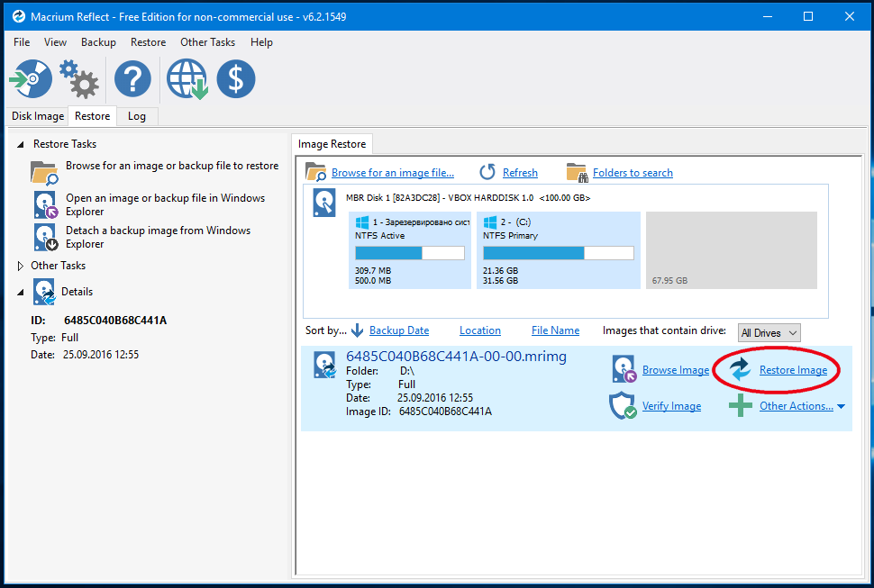The image size is (874, 588).
Task: Click the globe download updates icon
Action: click(187, 79)
